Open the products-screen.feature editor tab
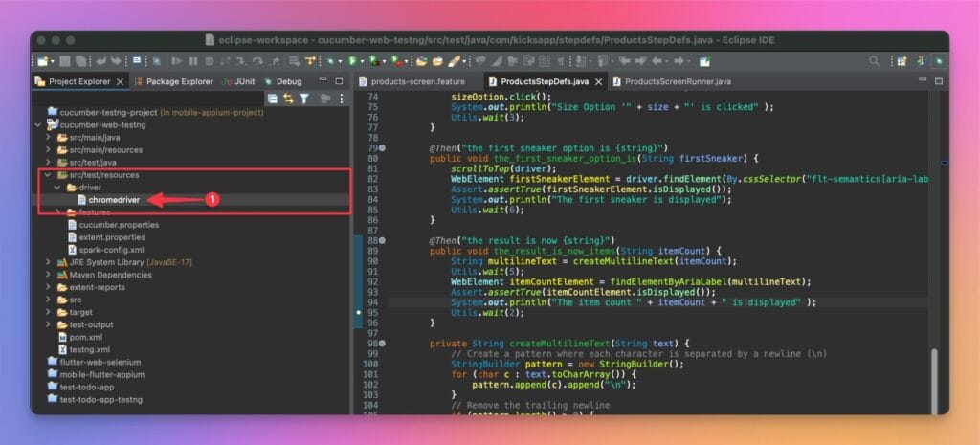Viewport: 980px width, 445px height. click(x=412, y=81)
